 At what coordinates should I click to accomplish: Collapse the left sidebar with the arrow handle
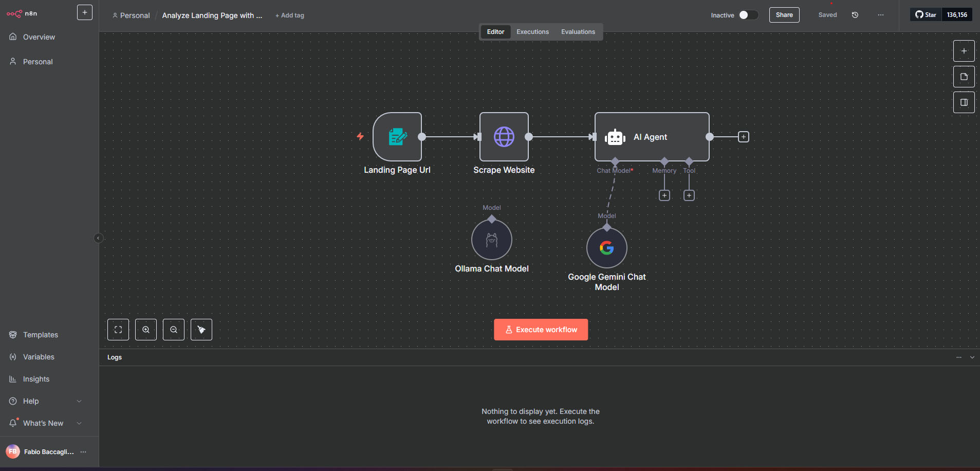click(x=98, y=238)
